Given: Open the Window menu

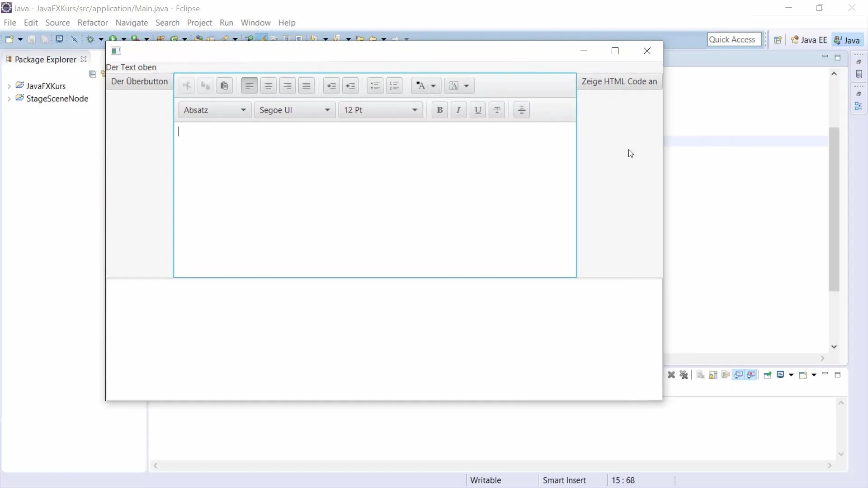Looking at the screenshot, I should pos(255,23).
